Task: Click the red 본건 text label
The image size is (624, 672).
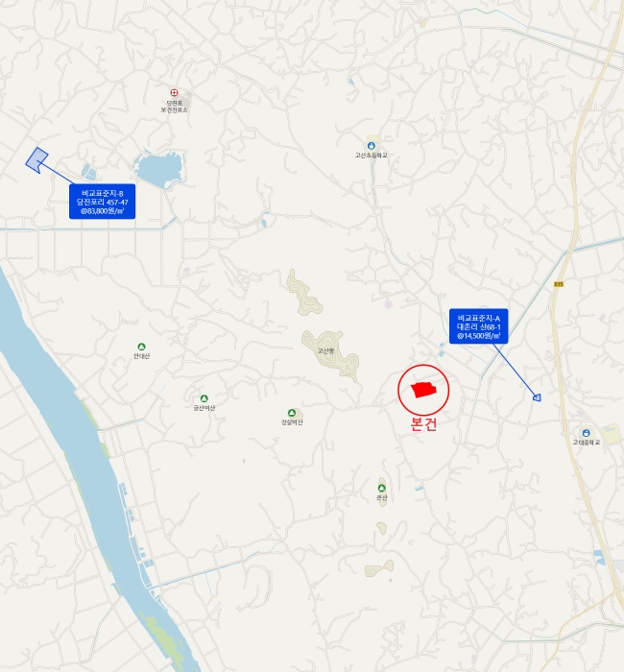Action: tap(424, 423)
